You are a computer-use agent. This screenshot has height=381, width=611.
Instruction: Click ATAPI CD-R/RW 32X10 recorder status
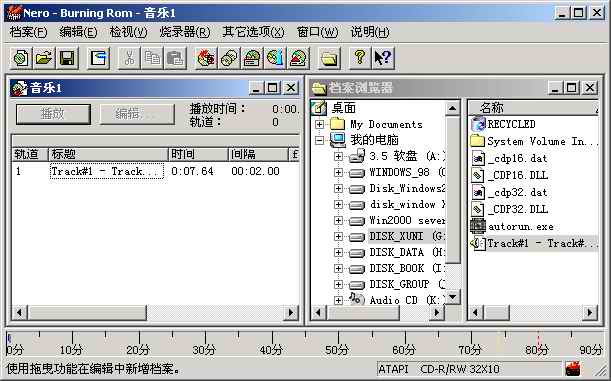[x=469, y=369]
